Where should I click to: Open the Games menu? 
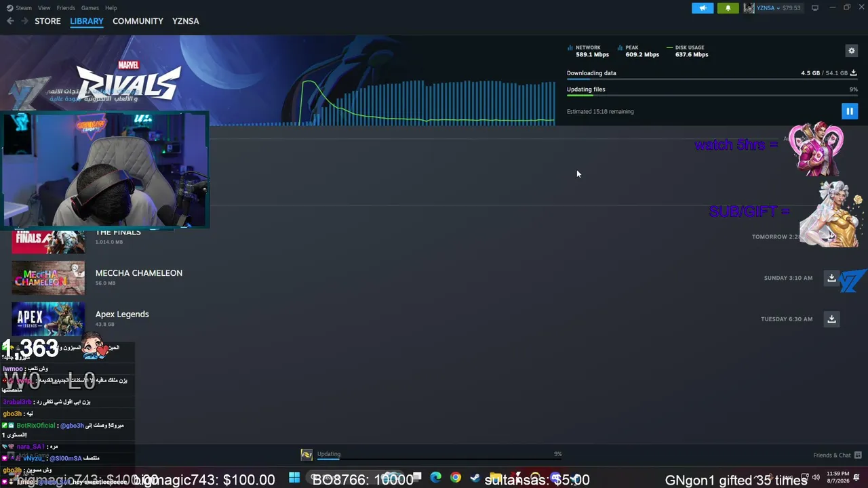(90, 8)
